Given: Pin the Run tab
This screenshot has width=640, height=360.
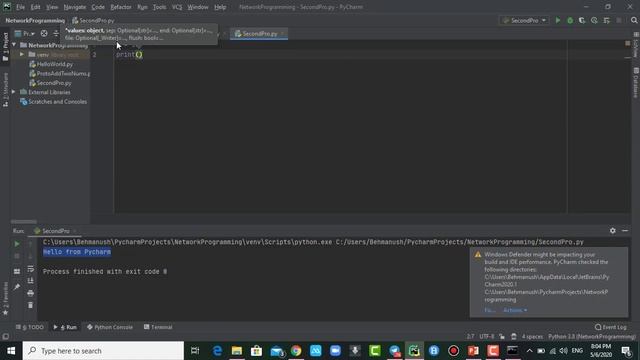Looking at the screenshot, I should point(17,287).
